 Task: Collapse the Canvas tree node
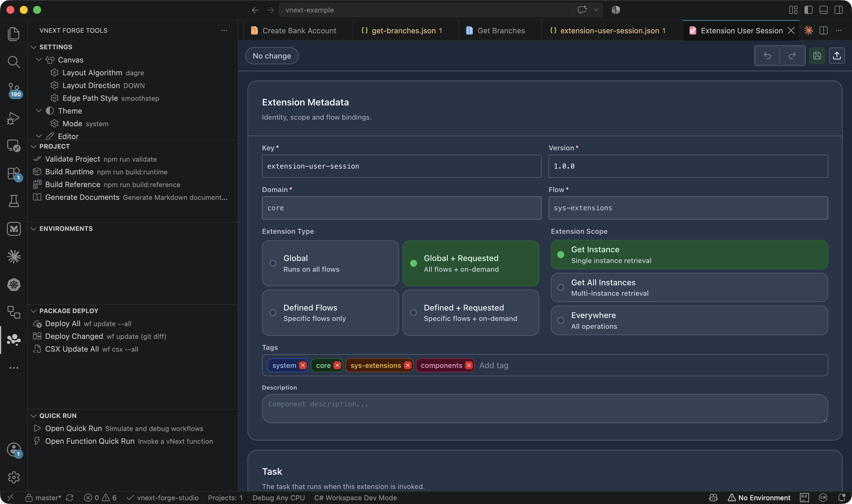39,60
